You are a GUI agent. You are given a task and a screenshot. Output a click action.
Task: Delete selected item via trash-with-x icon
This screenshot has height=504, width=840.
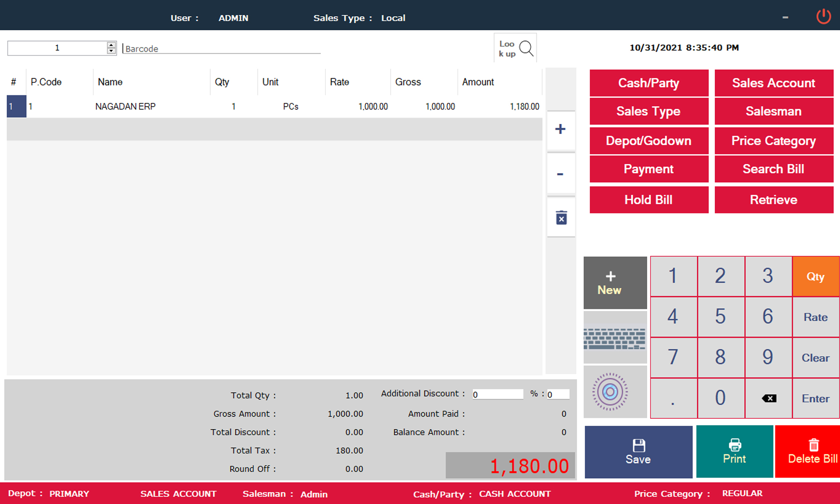[x=561, y=217]
